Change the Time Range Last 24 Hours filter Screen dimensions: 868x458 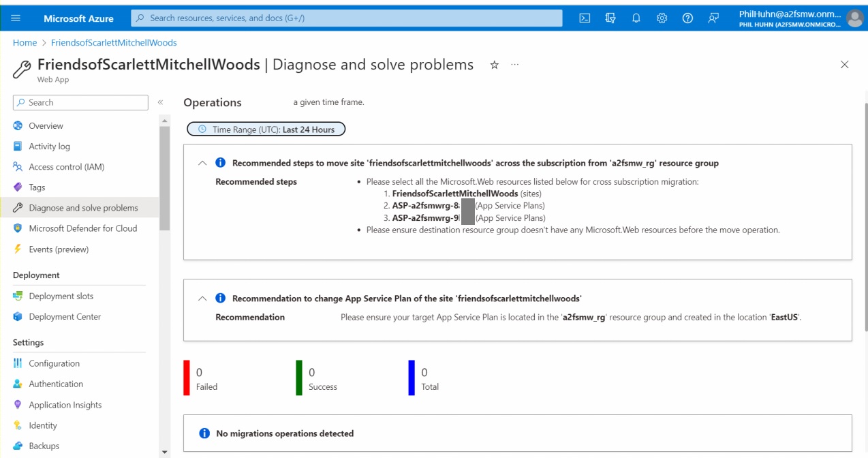266,128
